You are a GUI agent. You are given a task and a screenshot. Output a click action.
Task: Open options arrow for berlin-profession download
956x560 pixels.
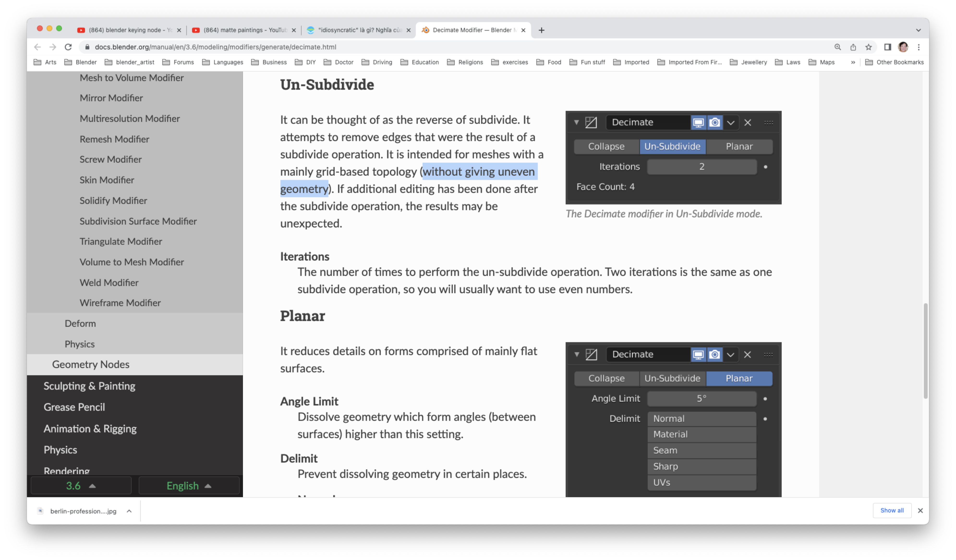tap(129, 511)
